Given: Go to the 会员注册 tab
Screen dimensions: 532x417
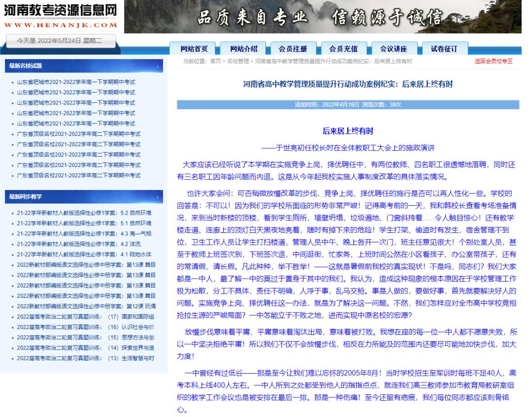Looking at the screenshot, I should click(293, 49).
